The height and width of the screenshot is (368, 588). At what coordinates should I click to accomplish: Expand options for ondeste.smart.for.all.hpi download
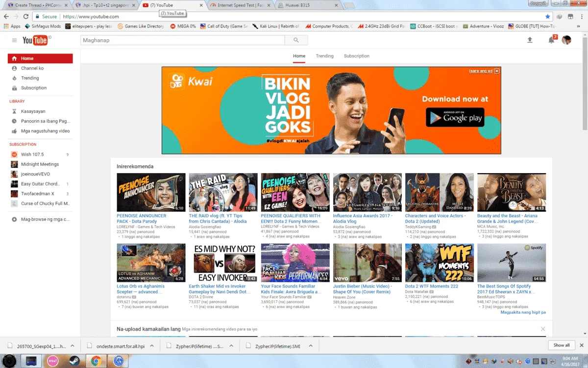point(151,345)
